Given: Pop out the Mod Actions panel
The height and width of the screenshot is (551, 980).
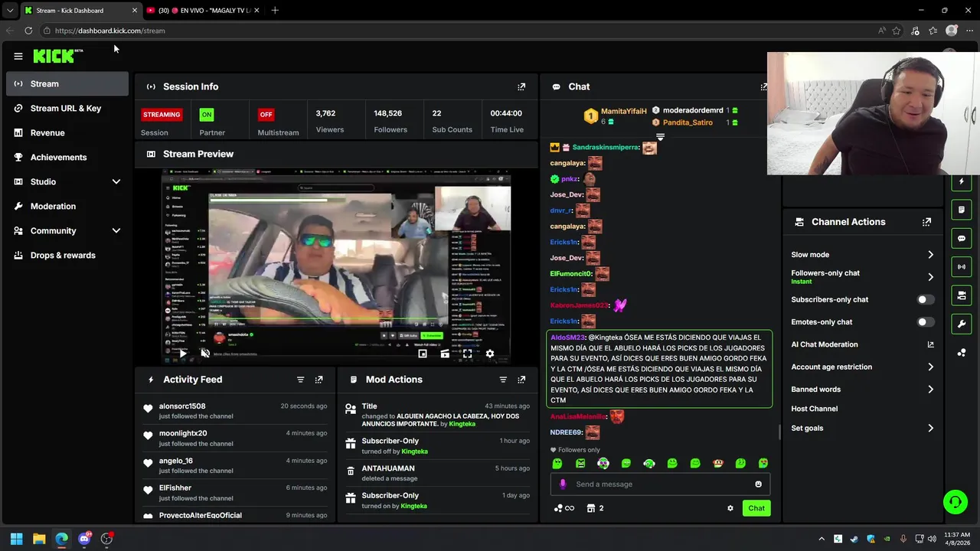Looking at the screenshot, I should point(521,380).
